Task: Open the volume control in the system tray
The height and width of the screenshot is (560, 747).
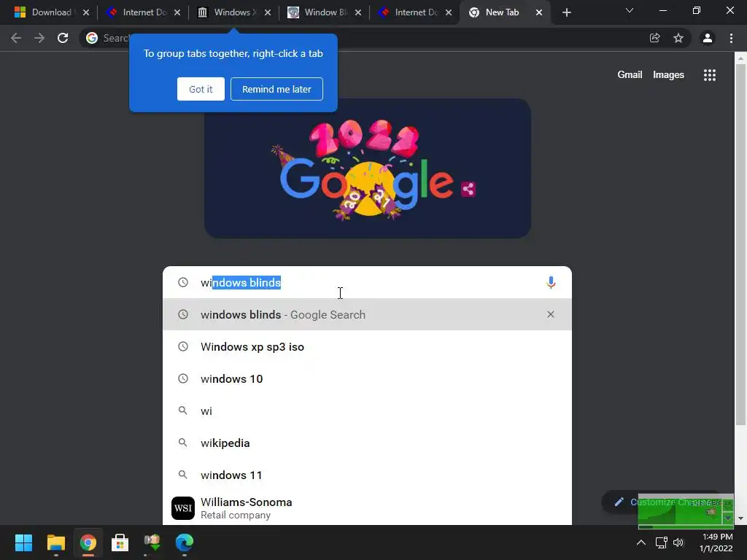Action: (678, 542)
